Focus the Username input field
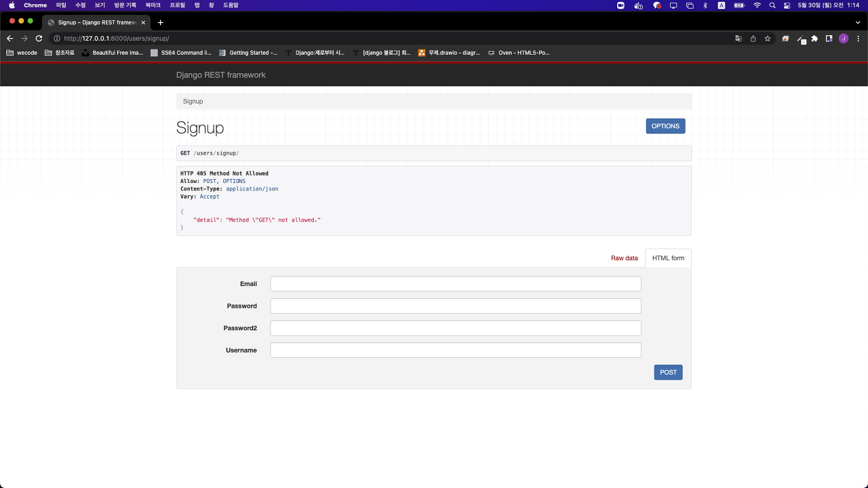This screenshot has height=488, width=868. pyautogui.click(x=456, y=350)
